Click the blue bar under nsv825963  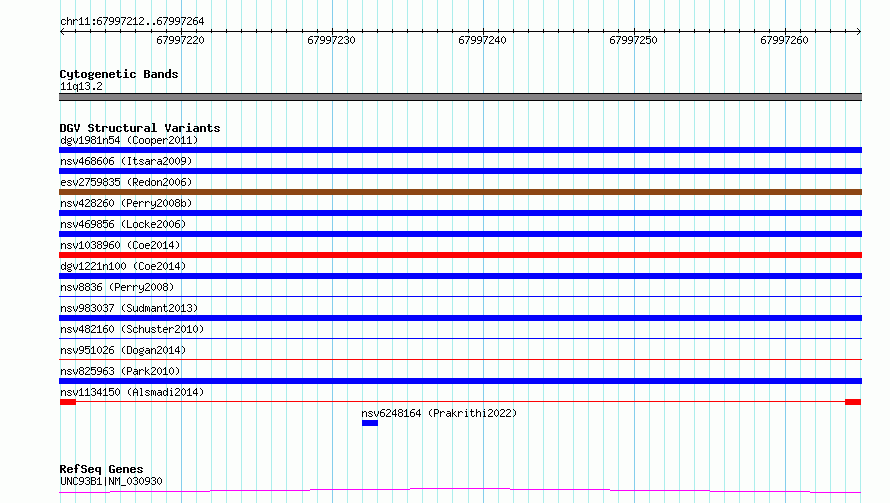460,381
